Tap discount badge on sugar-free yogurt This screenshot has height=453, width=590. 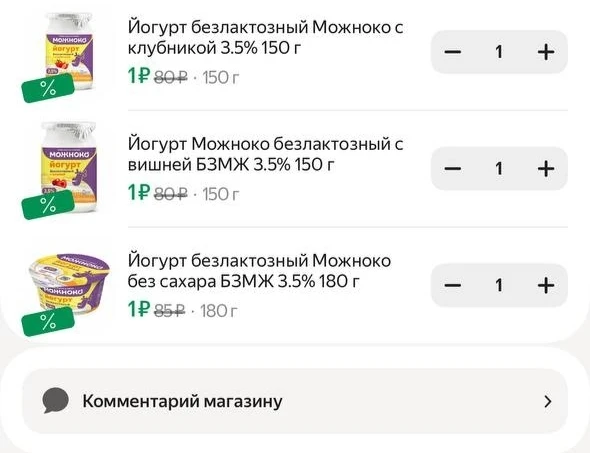click(x=48, y=321)
